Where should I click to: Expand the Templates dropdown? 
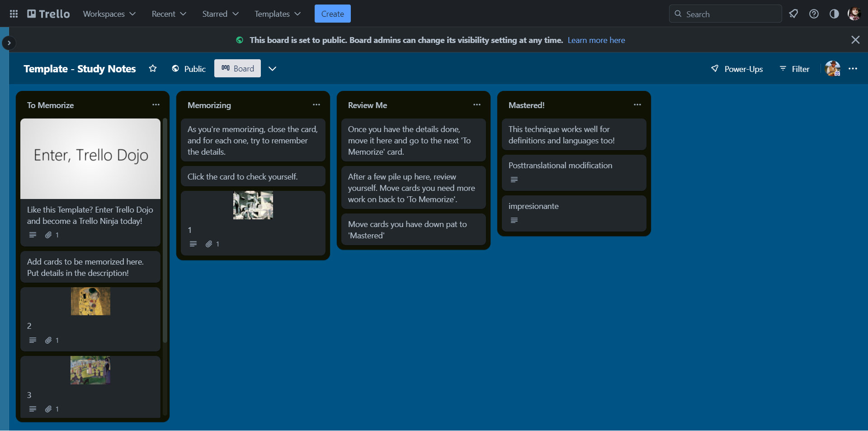(x=277, y=14)
